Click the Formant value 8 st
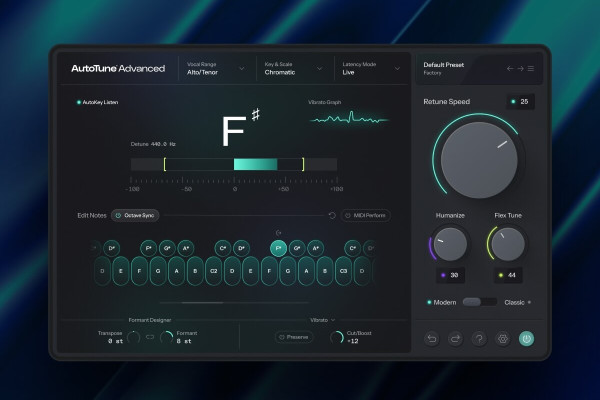Screen dimensions: 600x400 pos(184,341)
